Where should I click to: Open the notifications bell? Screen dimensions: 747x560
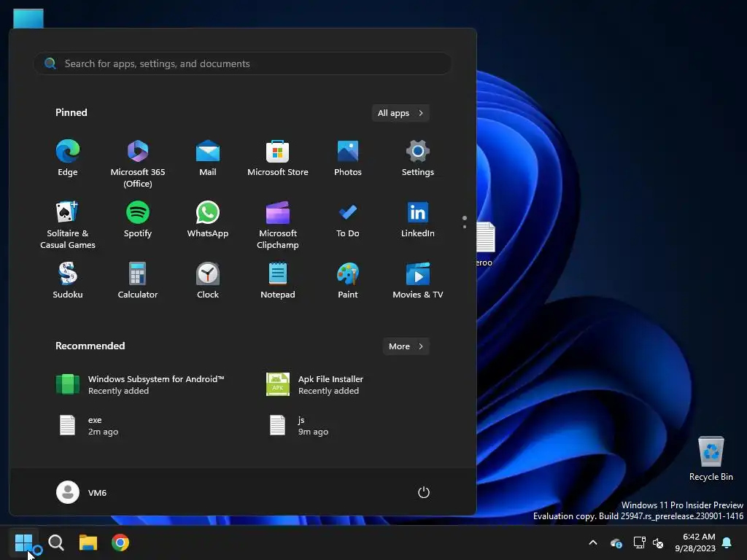click(x=727, y=542)
